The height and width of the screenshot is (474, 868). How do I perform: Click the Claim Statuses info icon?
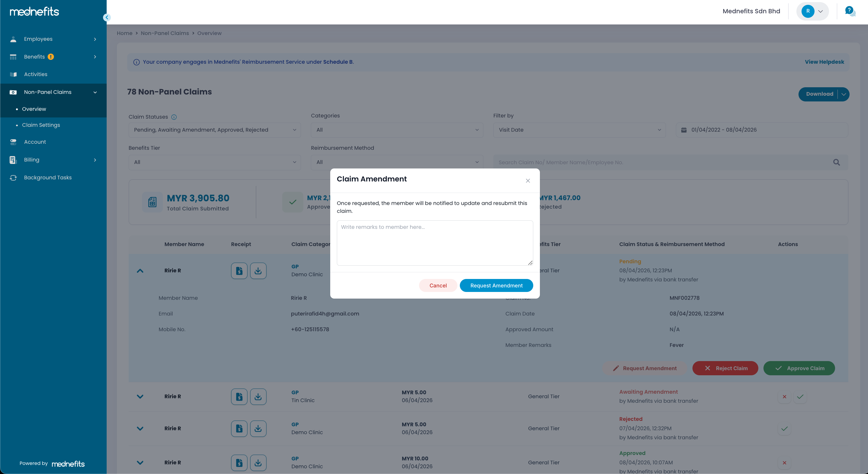(x=174, y=117)
